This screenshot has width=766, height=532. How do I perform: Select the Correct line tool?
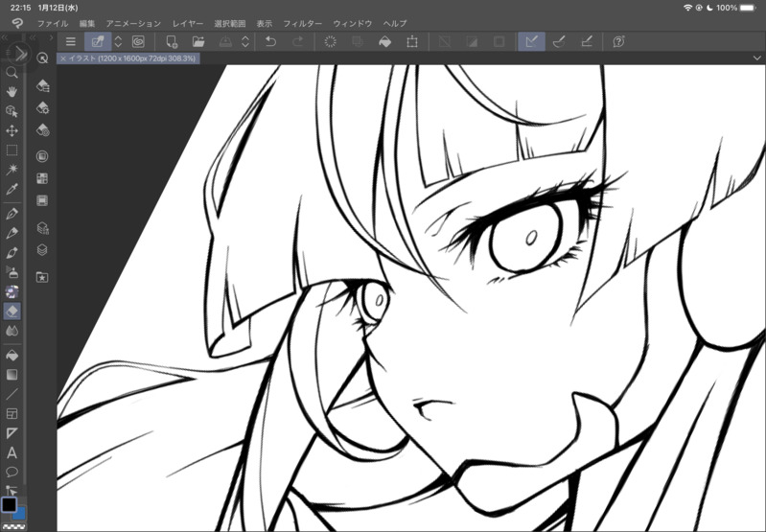point(12,490)
